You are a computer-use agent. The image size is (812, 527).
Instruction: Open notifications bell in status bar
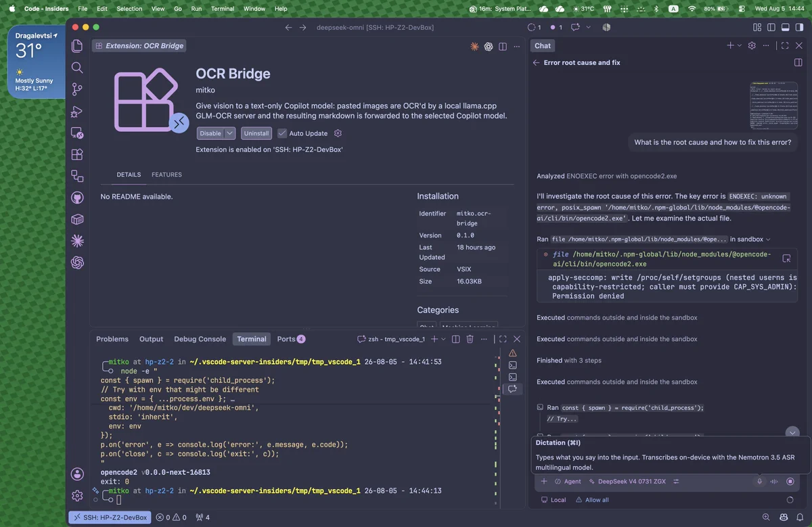[799, 518]
